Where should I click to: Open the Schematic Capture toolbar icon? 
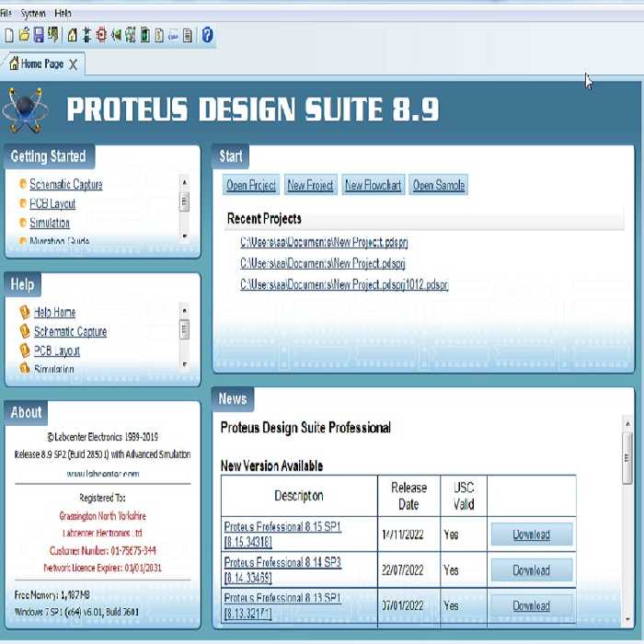coord(86,35)
